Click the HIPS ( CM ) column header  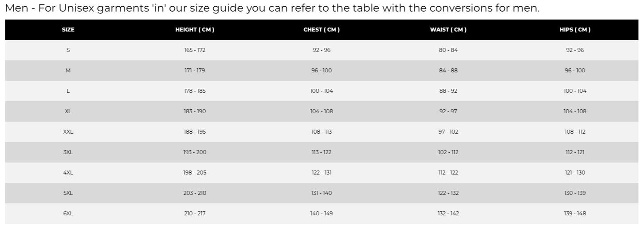coord(575,30)
